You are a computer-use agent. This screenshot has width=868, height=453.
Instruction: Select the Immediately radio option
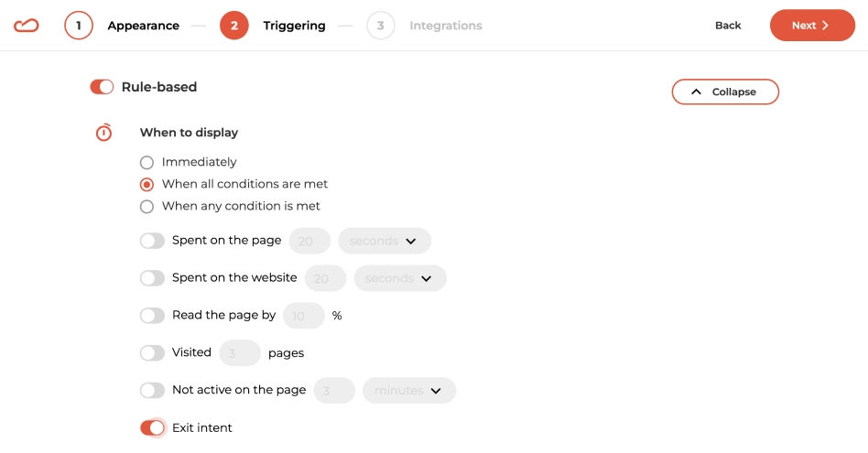(x=146, y=162)
